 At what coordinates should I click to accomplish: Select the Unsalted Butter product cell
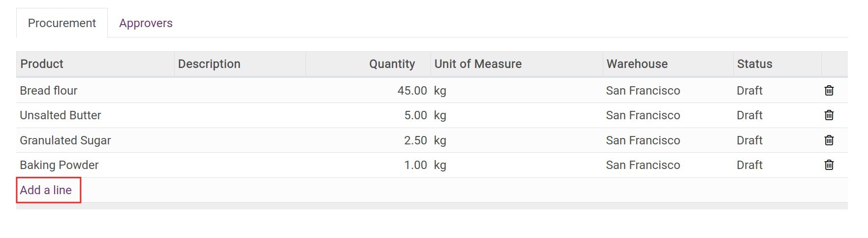[x=61, y=115]
